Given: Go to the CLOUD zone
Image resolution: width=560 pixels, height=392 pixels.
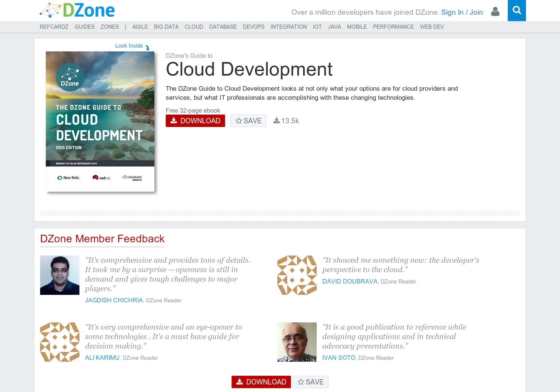Looking at the screenshot, I should (x=194, y=27).
